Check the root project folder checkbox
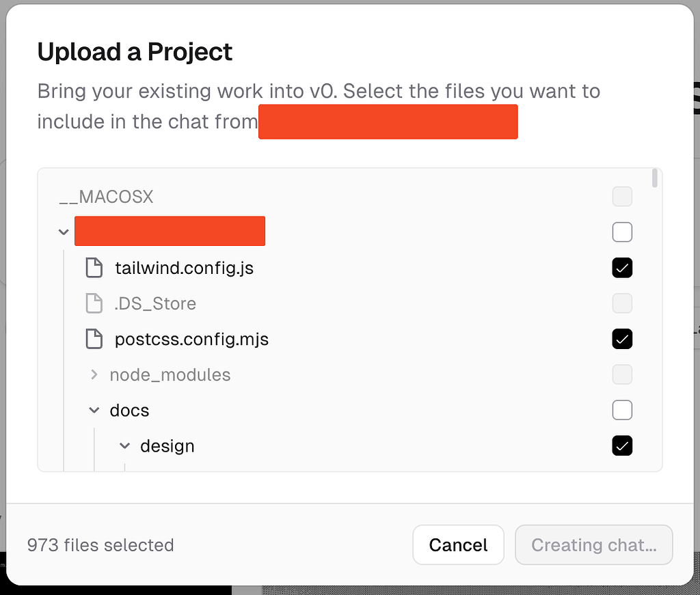 622,232
